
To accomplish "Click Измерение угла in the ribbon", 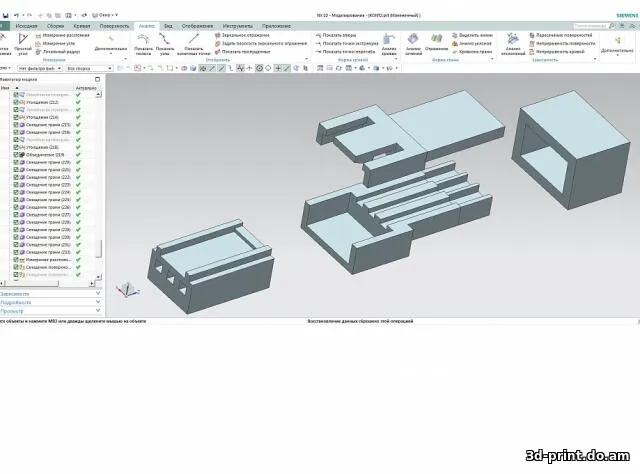I will pos(56,43).
